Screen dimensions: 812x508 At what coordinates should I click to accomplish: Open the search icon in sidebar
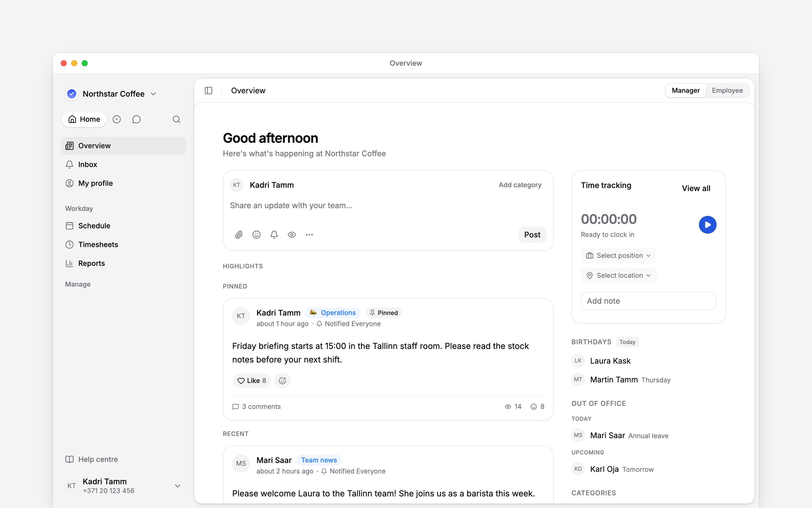click(177, 119)
